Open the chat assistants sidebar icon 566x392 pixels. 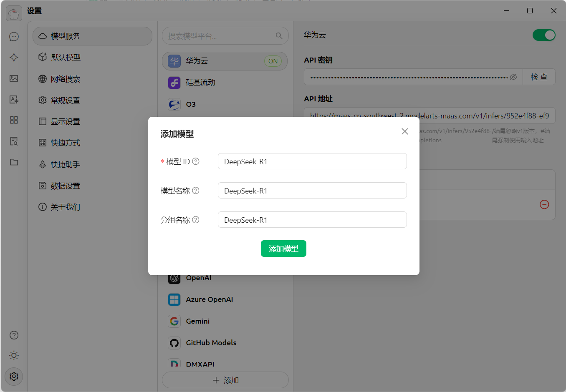coord(14,36)
